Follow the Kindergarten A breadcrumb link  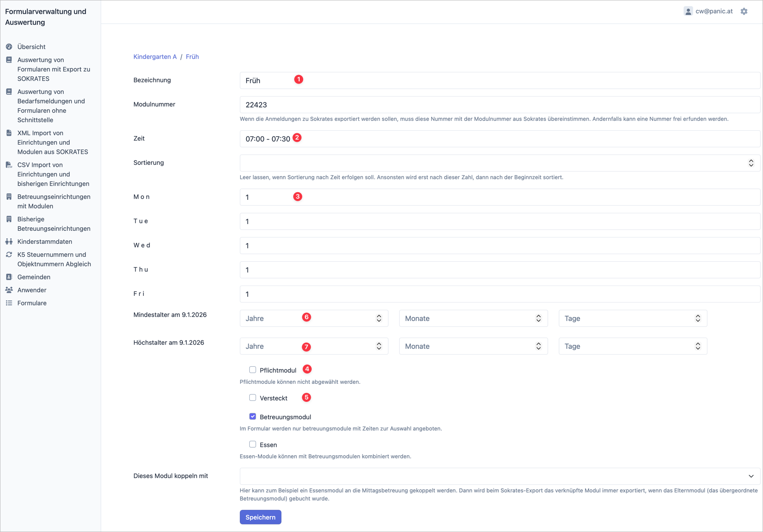coord(155,57)
